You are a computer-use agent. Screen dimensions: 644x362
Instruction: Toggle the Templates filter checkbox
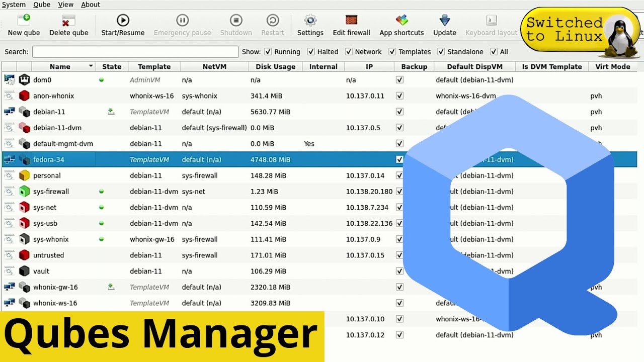[x=392, y=51]
